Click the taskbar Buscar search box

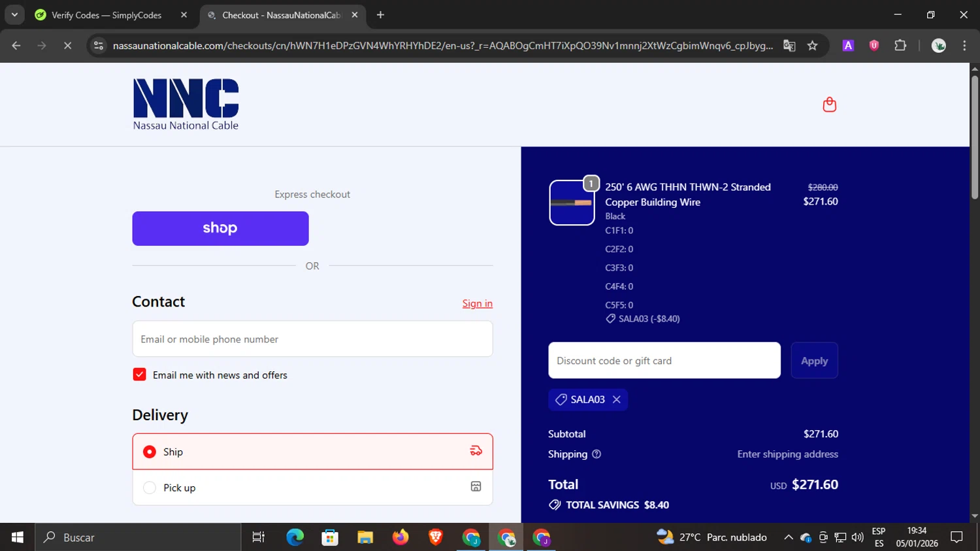tap(137, 537)
